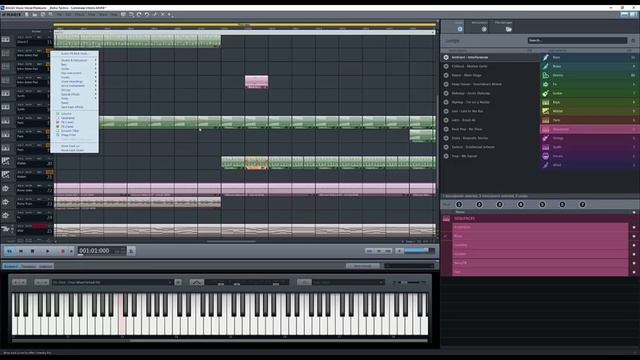Select the Fx instrument category
Image resolution: width=640 pixels, height=360 pixels.
pos(589,84)
